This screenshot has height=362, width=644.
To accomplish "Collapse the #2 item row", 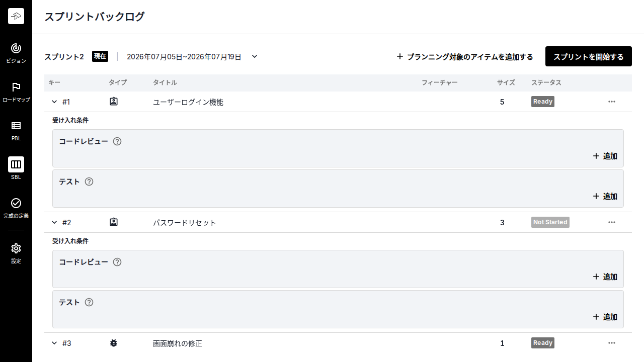I will click(x=54, y=222).
